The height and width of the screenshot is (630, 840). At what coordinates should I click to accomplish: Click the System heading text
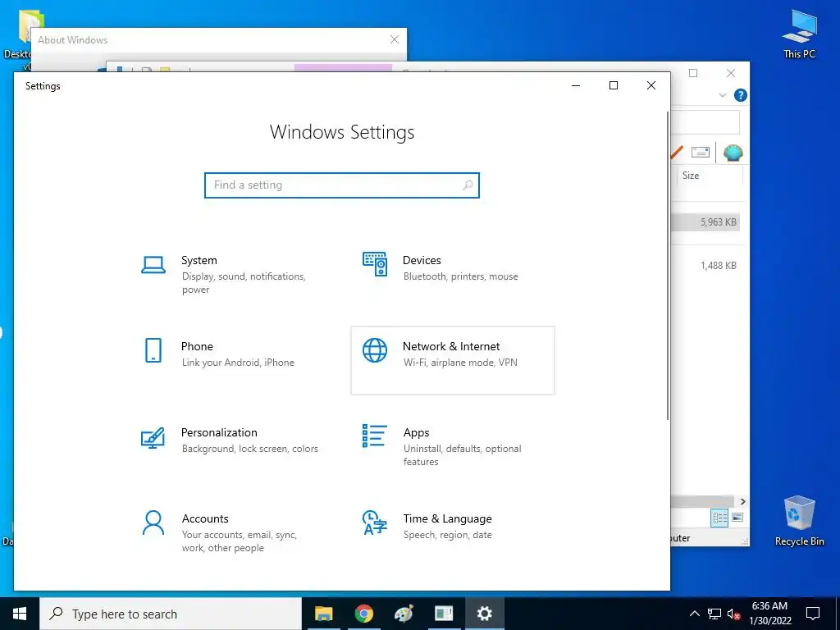(x=199, y=260)
